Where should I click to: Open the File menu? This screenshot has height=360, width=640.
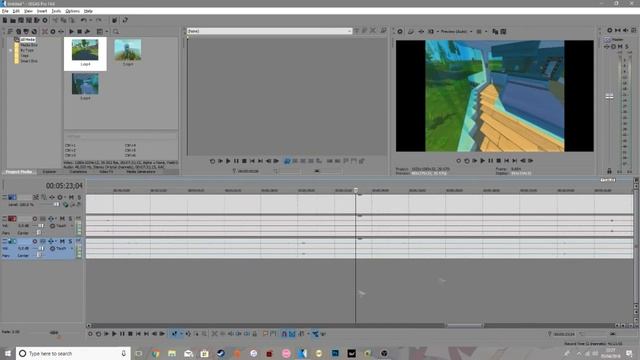pos(5,11)
